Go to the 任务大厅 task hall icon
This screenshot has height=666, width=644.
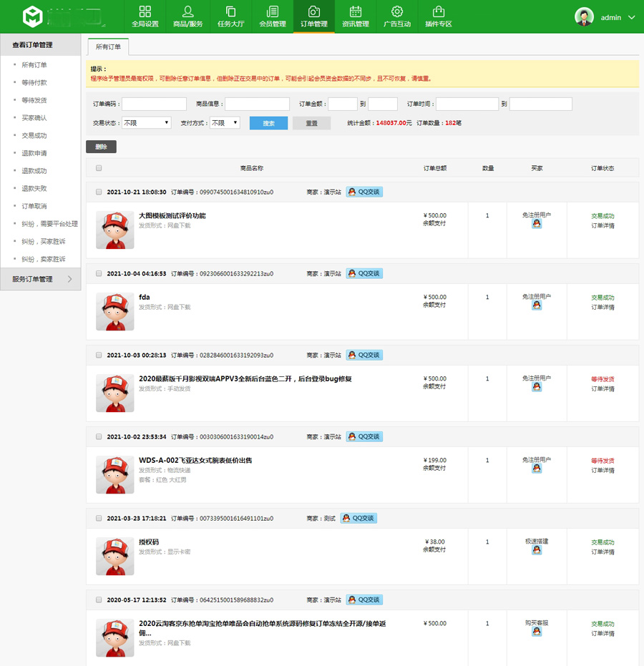pyautogui.click(x=230, y=12)
